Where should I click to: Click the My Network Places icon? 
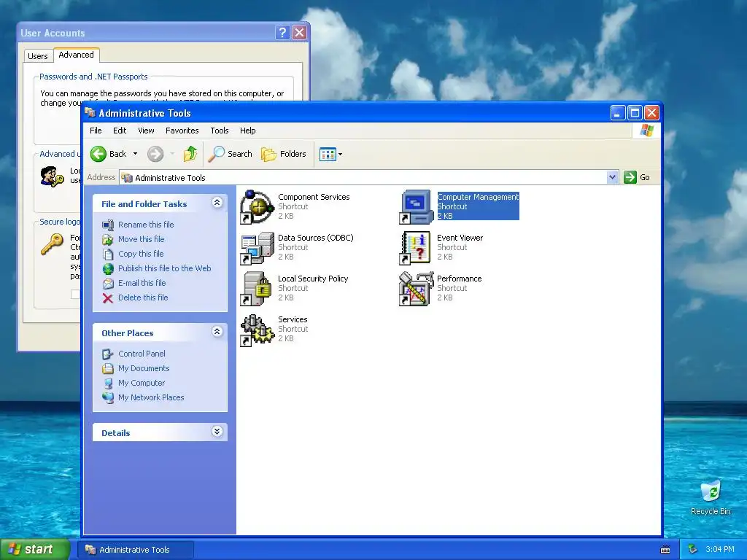coord(108,397)
